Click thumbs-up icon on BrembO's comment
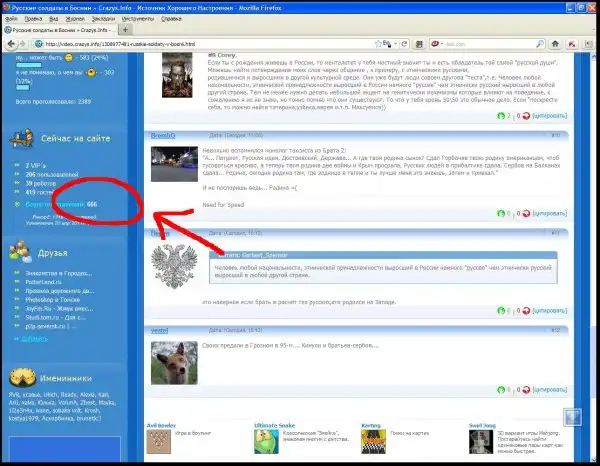 tap(500, 213)
